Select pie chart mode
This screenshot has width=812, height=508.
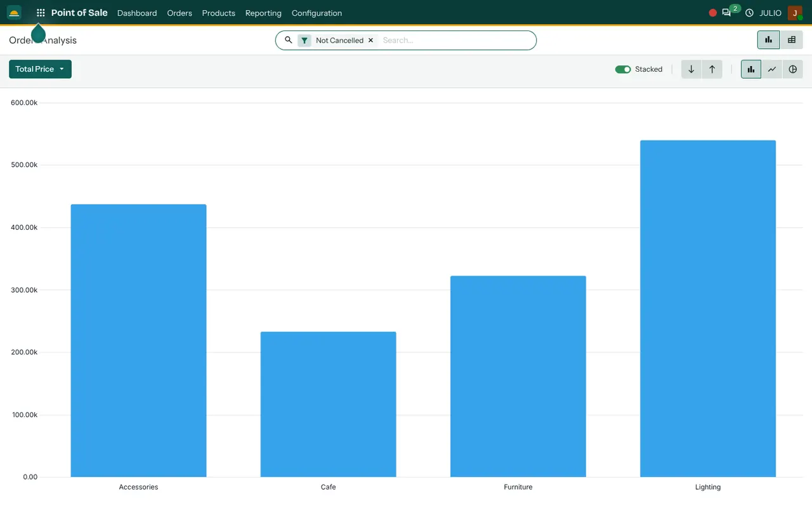coord(792,69)
